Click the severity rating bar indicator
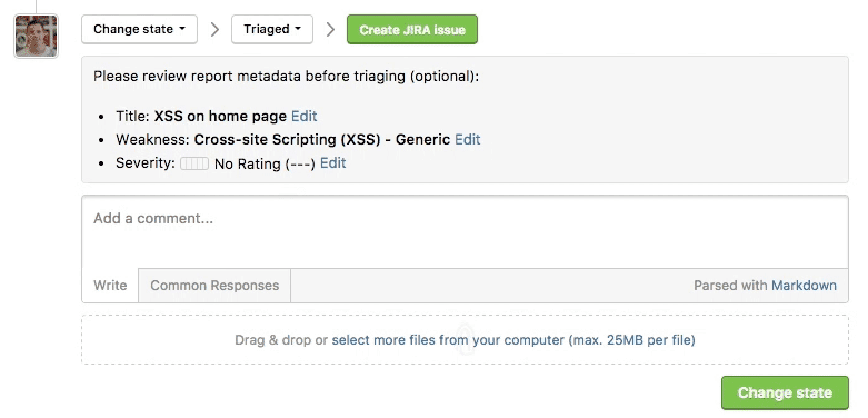The image size is (868, 418). [194, 163]
